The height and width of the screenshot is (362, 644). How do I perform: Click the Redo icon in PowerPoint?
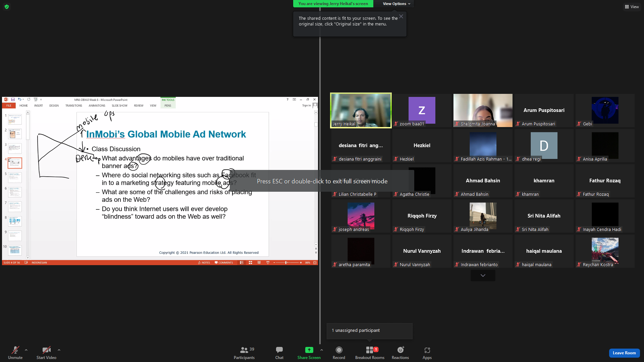(29, 100)
